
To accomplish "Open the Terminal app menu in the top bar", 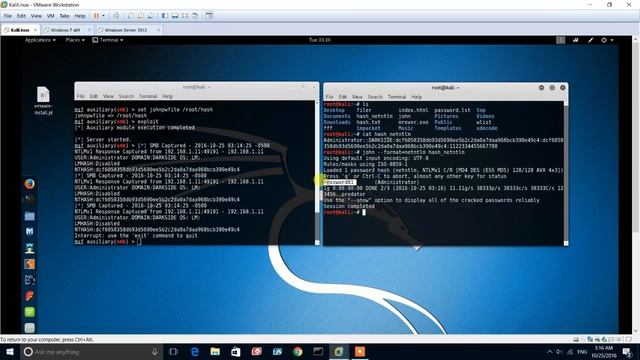I will tap(108, 40).
